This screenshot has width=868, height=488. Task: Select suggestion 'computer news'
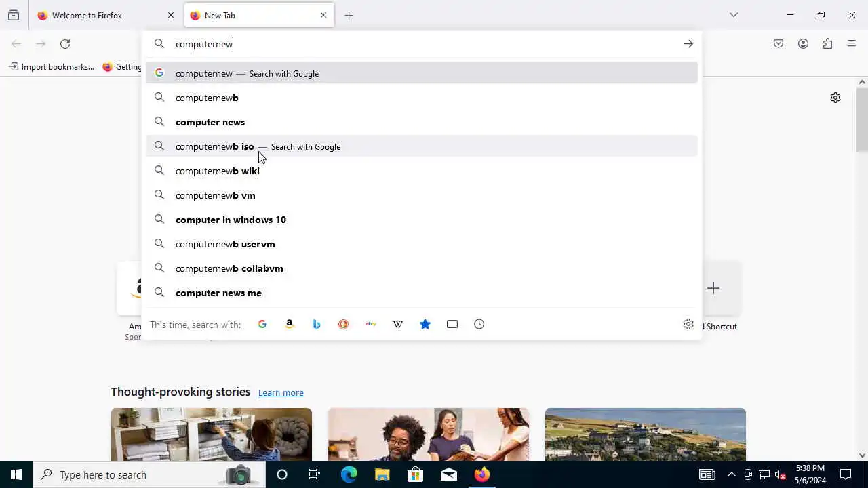422,122
